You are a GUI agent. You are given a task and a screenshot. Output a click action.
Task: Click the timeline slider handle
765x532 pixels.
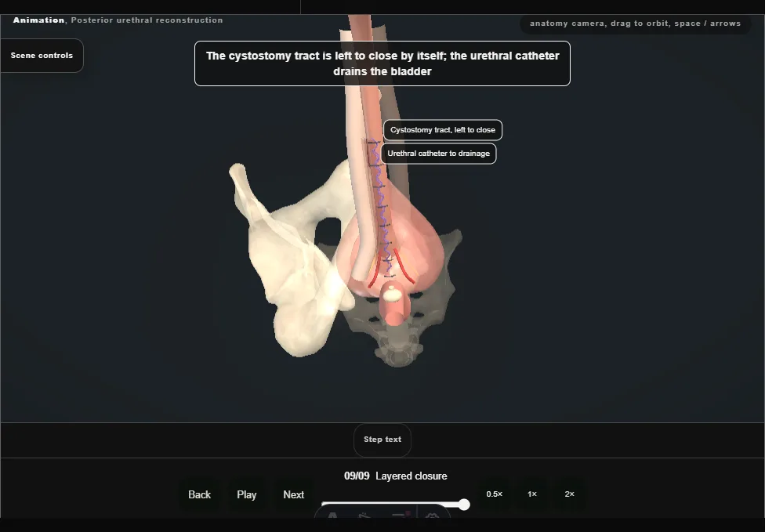464,505
